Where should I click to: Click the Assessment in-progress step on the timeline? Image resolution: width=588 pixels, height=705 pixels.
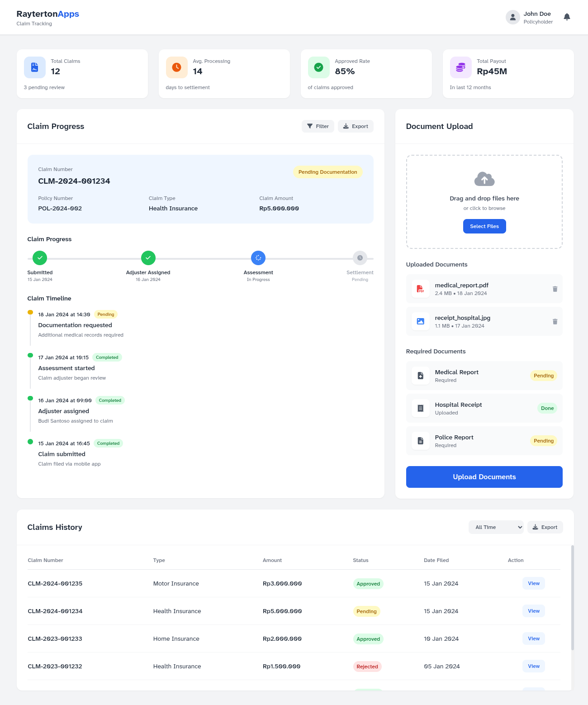point(258,257)
